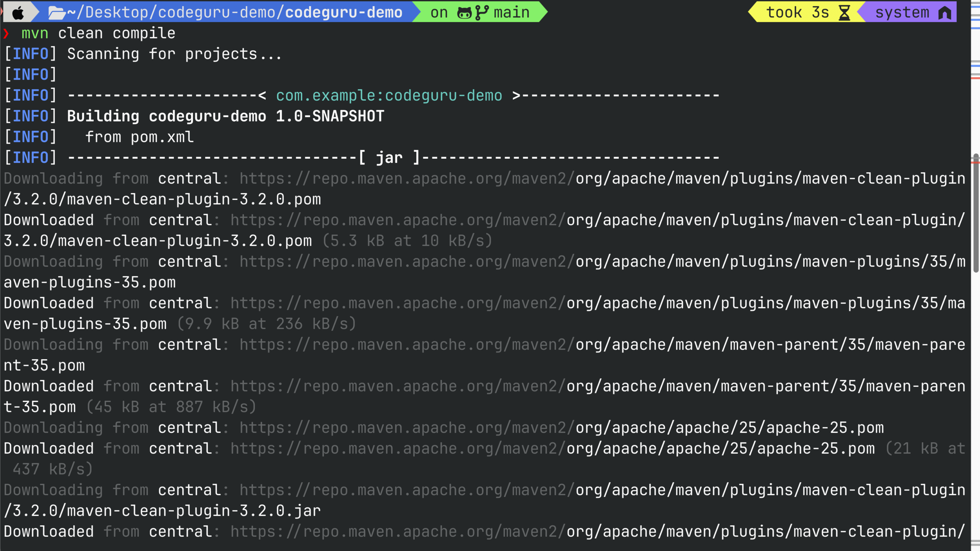This screenshot has height=551, width=980.
Task: Click the Apple logo in the prompt
Action: (18, 13)
